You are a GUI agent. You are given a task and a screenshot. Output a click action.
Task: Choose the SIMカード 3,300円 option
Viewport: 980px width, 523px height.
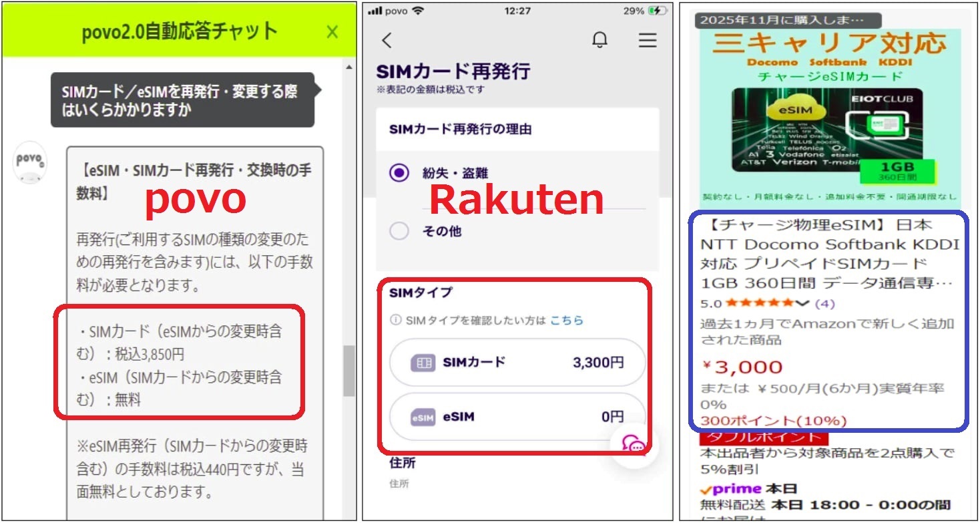click(517, 363)
